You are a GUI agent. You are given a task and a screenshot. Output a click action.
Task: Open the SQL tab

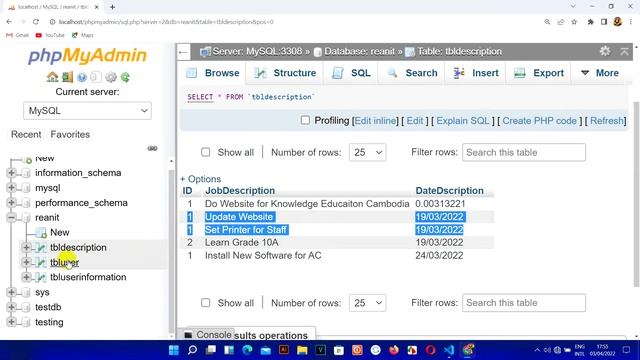tap(351, 73)
